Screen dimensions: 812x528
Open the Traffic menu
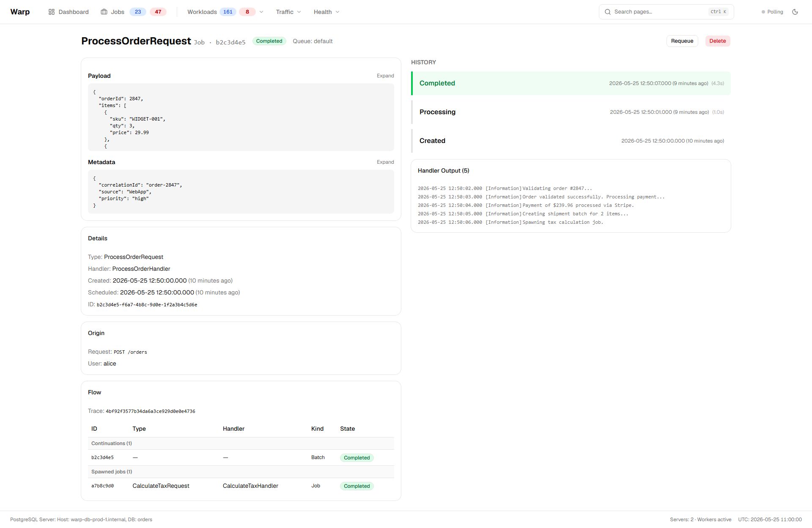pyautogui.click(x=288, y=12)
